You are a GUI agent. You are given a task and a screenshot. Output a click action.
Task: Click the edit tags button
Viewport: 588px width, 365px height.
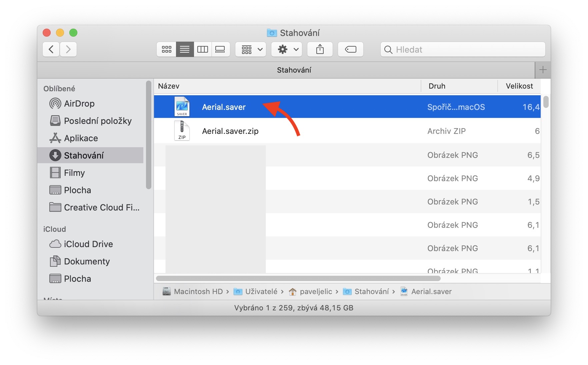coord(351,49)
